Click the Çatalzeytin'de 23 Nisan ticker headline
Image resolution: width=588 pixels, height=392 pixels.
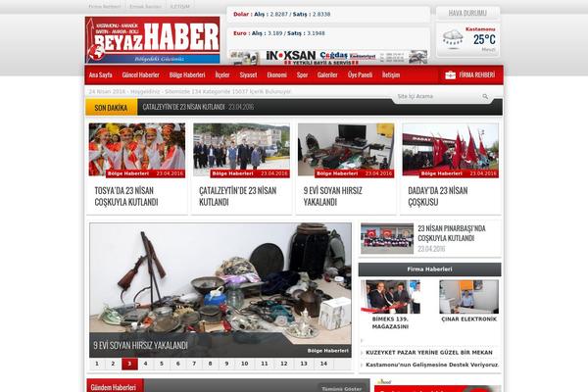[x=184, y=106]
